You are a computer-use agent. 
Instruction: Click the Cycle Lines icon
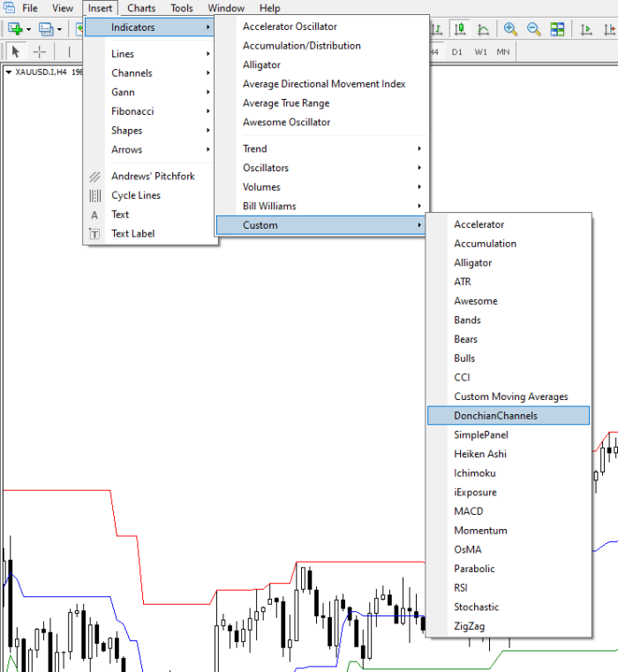(94, 196)
